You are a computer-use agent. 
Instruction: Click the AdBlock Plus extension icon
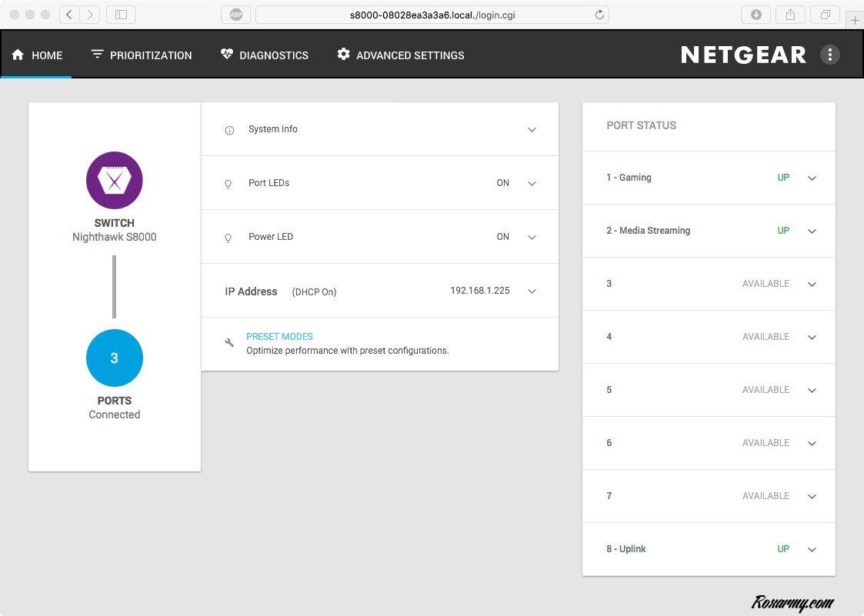(x=235, y=15)
